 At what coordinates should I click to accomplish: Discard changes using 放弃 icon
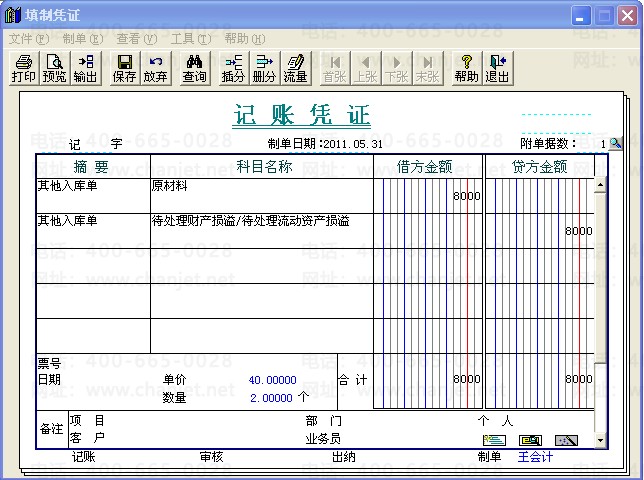click(x=155, y=68)
